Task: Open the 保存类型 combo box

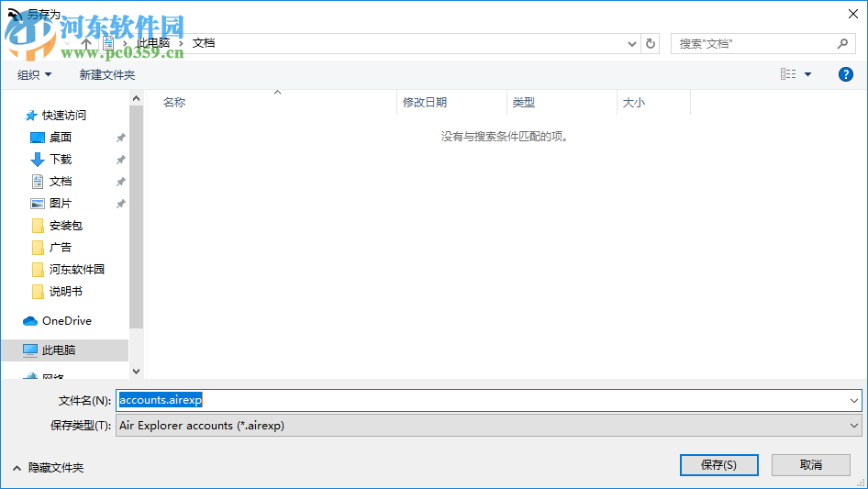Action: (489, 426)
